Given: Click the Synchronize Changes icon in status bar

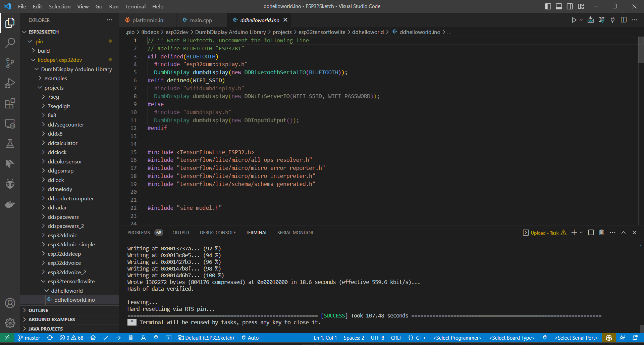Looking at the screenshot, I should (x=50, y=338).
